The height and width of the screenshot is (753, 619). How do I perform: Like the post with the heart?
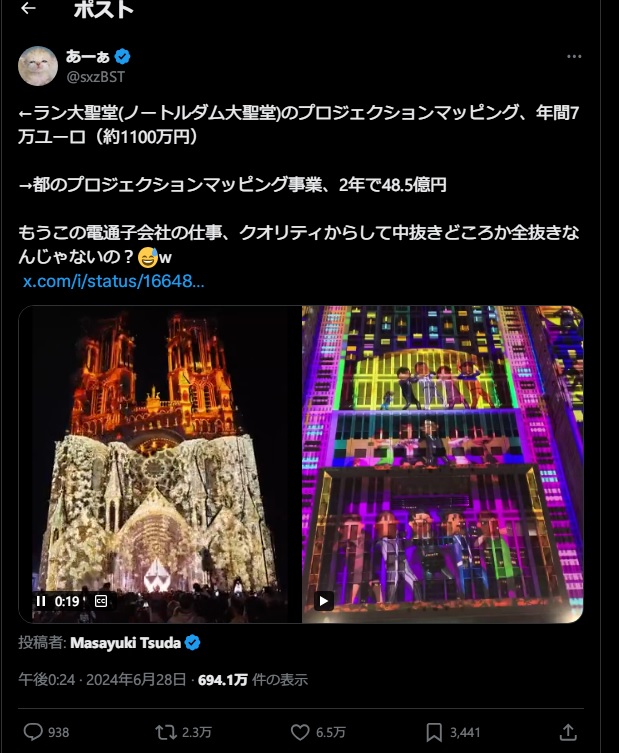pos(300,732)
